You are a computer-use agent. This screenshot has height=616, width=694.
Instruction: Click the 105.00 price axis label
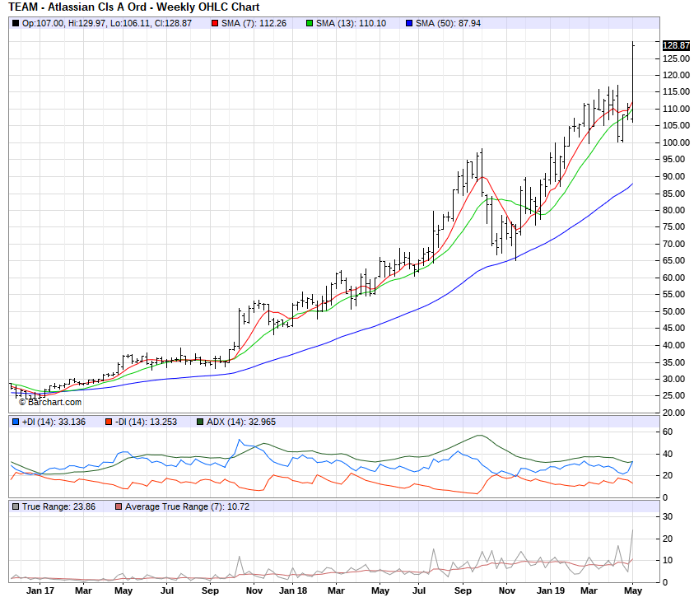(x=676, y=125)
